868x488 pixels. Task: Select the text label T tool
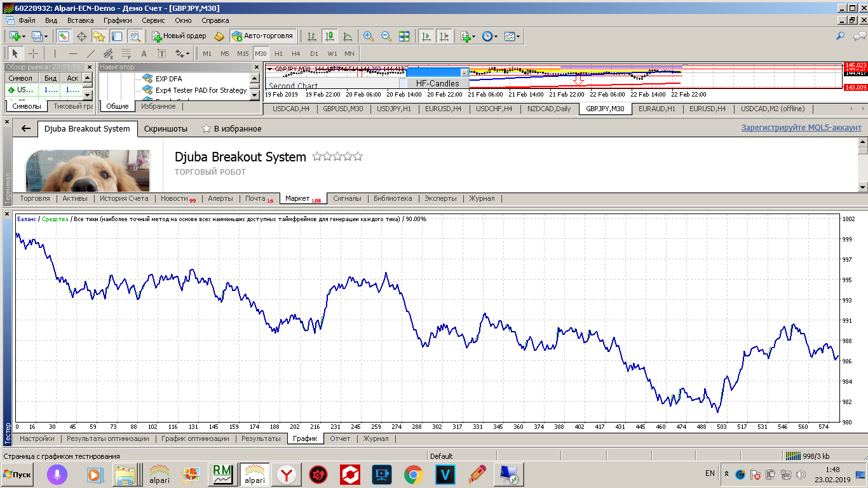161,53
